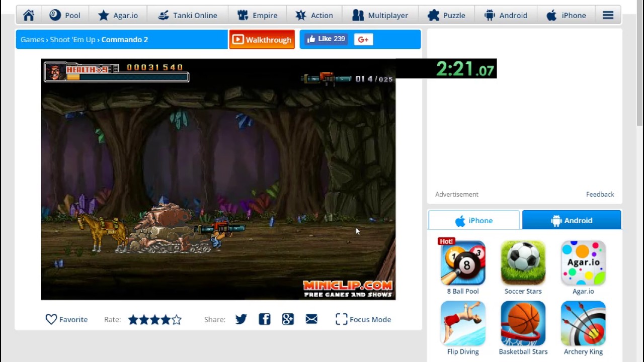This screenshot has height=362, width=644.
Task: Switch to the iPhone apps tab
Action: coord(474,220)
